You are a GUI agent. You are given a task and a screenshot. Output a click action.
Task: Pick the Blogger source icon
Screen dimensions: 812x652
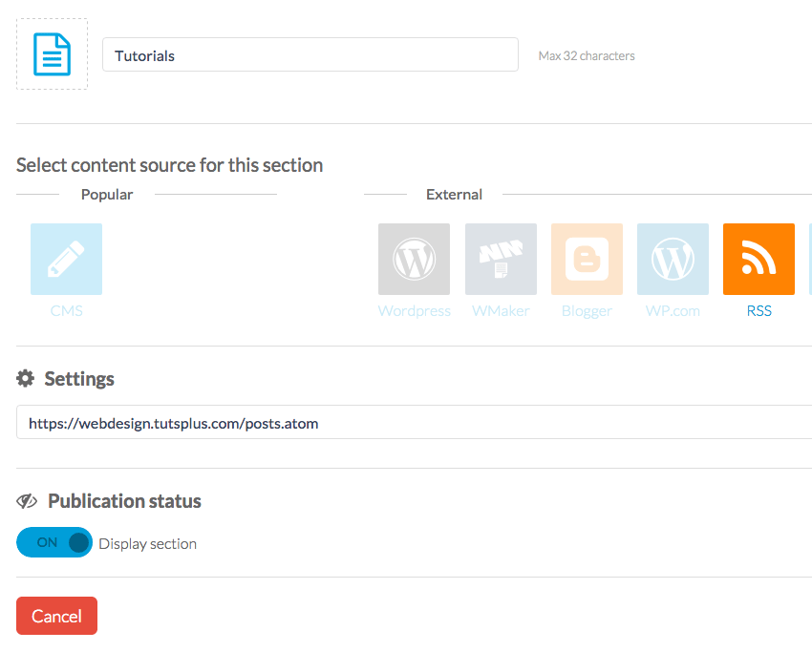pos(587,259)
